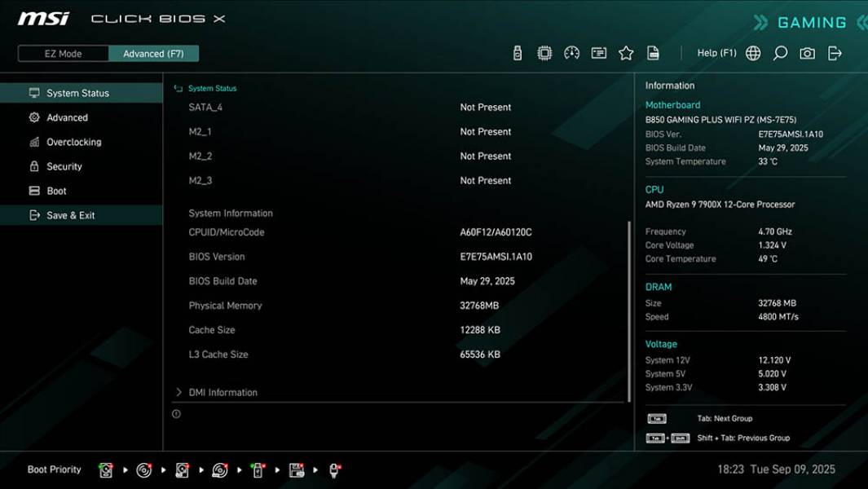Open the M-Flash utility icon
This screenshot has width=868, height=489.
click(516, 52)
